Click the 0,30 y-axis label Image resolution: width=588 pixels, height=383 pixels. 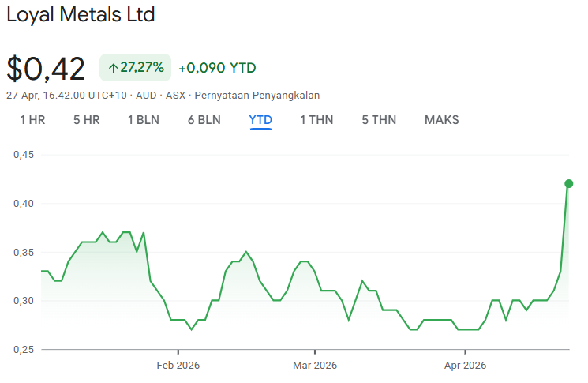click(x=24, y=300)
